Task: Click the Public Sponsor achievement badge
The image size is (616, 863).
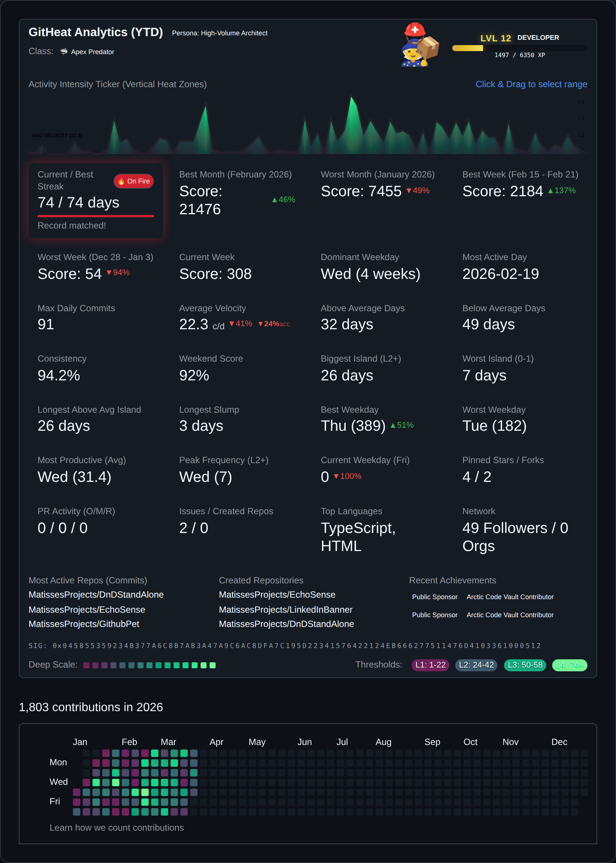Action: [x=435, y=597]
